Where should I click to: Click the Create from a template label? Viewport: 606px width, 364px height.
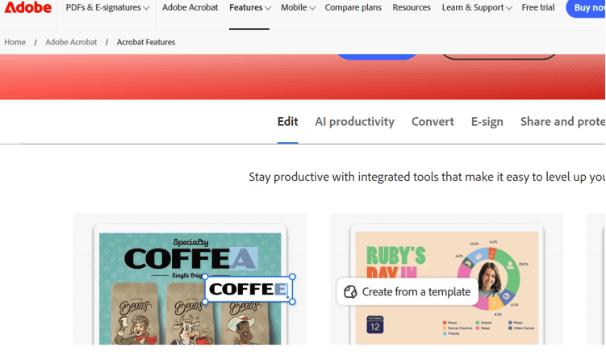pos(416,291)
